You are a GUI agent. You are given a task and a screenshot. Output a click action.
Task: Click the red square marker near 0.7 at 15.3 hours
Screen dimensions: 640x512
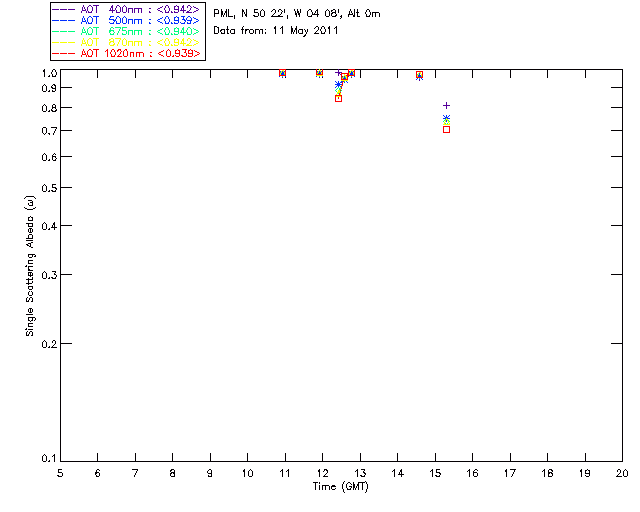pos(447,129)
